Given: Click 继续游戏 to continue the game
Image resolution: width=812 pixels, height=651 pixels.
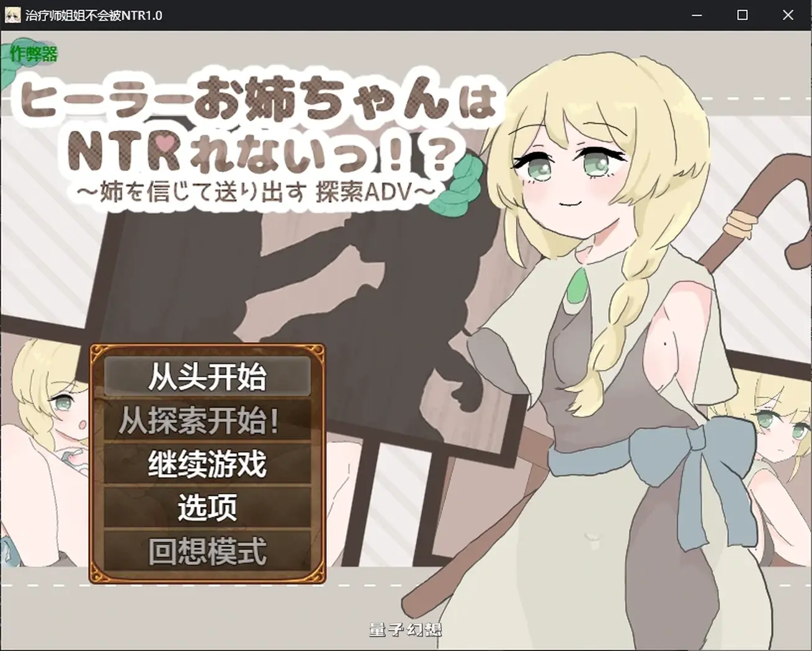Looking at the screenshot, I should coord(207,464).
